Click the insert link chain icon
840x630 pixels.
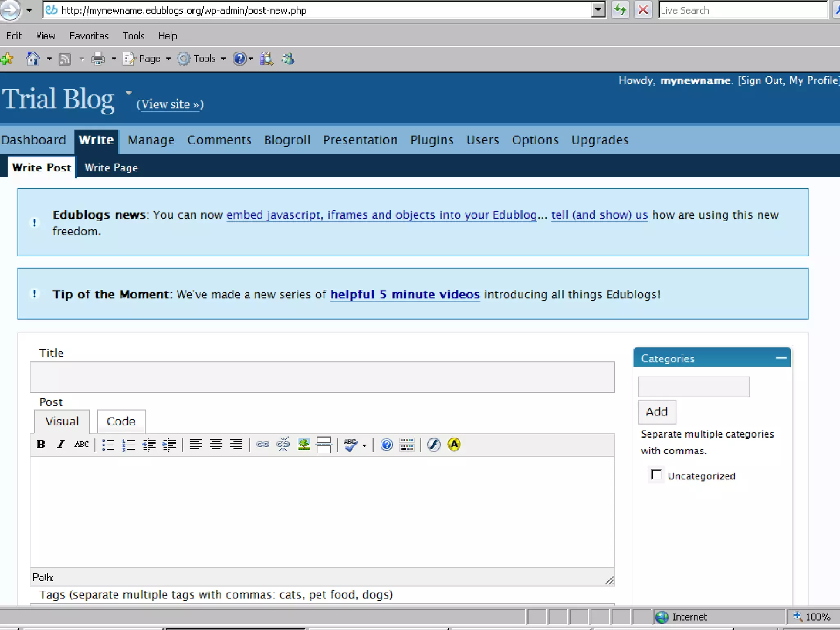(262, 444)
